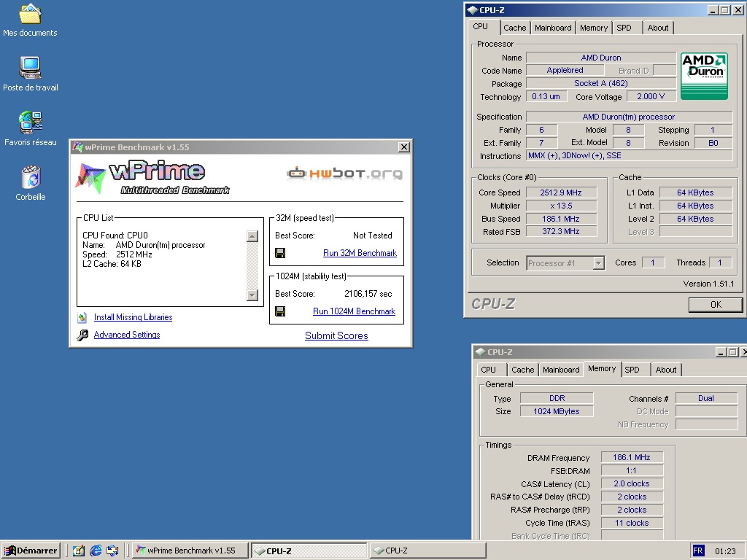Image resolution: width=747 pixels, height=560 pixels.
Task: Close the wPrime Benchmark window
Action: 404,147
